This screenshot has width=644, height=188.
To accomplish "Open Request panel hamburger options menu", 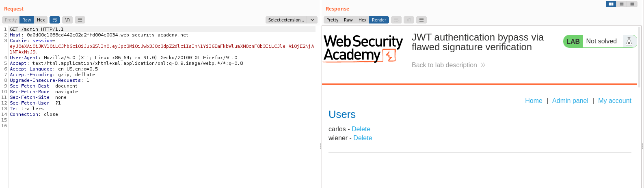I will pyautogui.click(x=80, y=20).
